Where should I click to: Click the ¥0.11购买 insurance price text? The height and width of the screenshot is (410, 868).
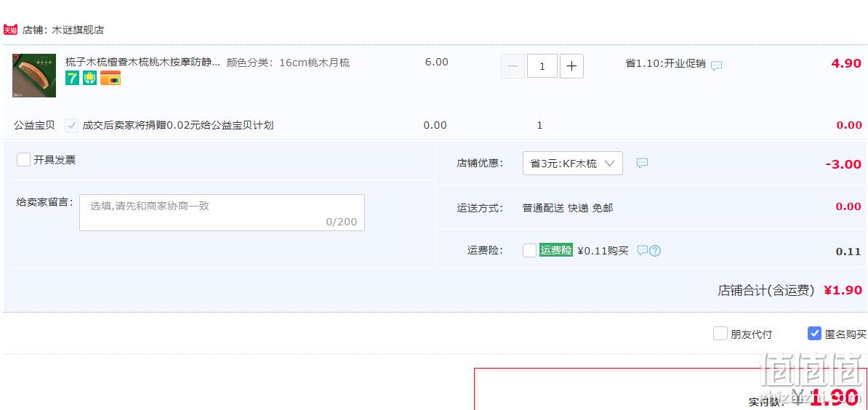(603, 251)
